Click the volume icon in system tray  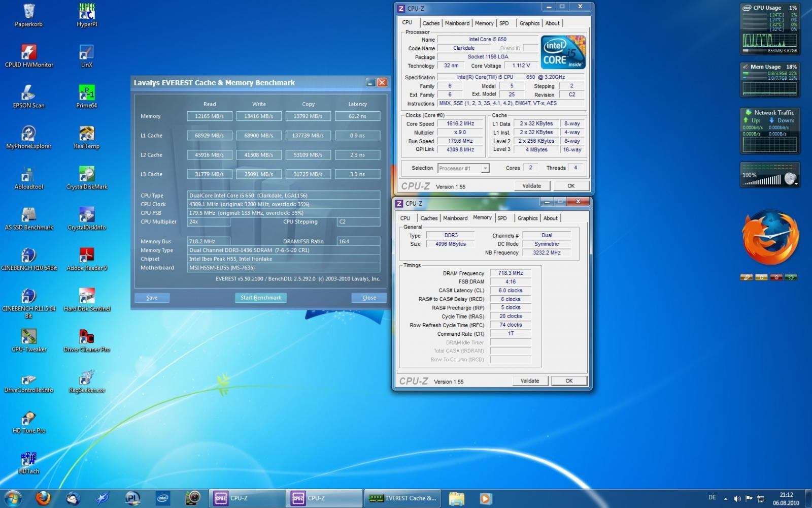(737, 499)
